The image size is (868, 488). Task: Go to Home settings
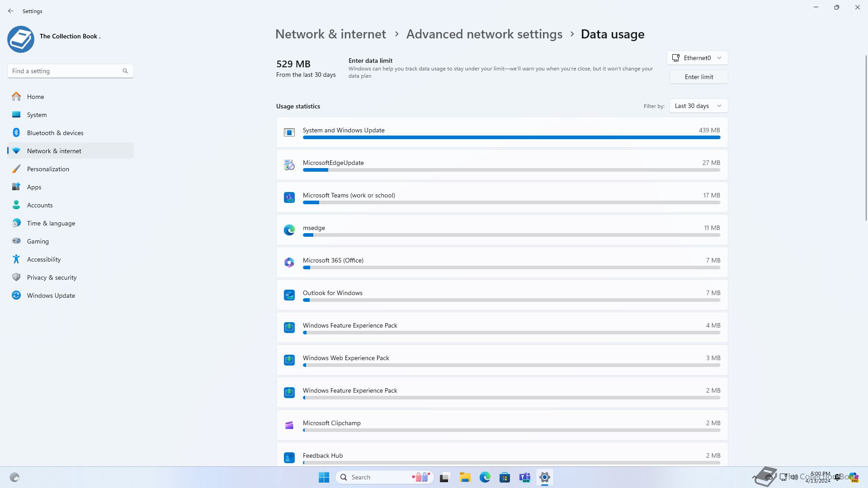pos(71,96)
